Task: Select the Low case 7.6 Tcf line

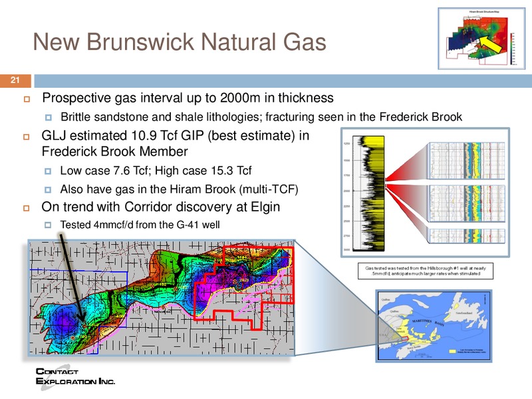Action: (x=156, y=170)
